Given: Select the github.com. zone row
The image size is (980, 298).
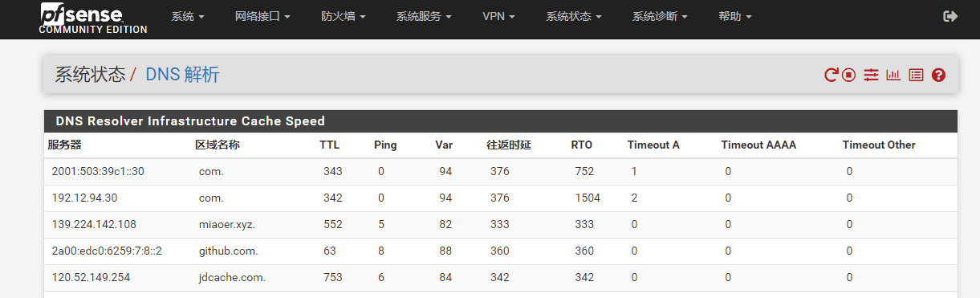Looking at the screenshot, I should click(x=500, y=251).
